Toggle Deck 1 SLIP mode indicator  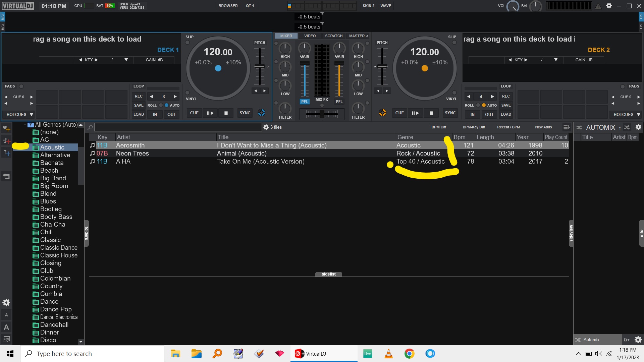pos(187,43)
